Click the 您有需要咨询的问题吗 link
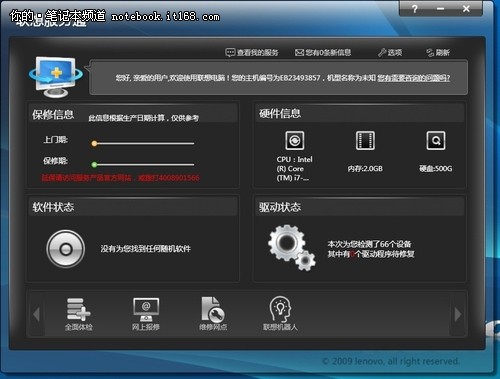The image size is (500, 379). tap(414, 78)
